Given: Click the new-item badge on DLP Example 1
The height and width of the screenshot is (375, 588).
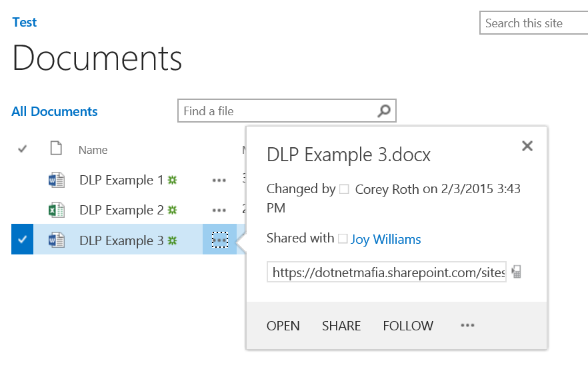Looking at the screenshot, I should coord(172,180).
